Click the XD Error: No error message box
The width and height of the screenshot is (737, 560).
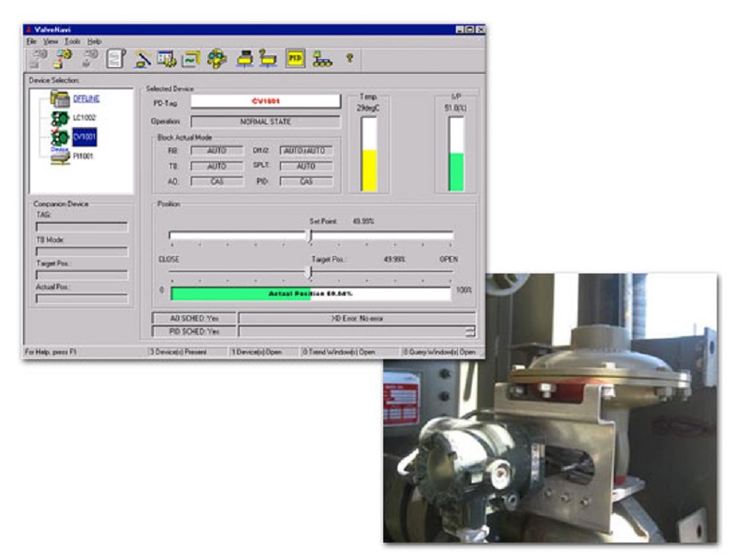pyautogui.click(x=357, y=319)
